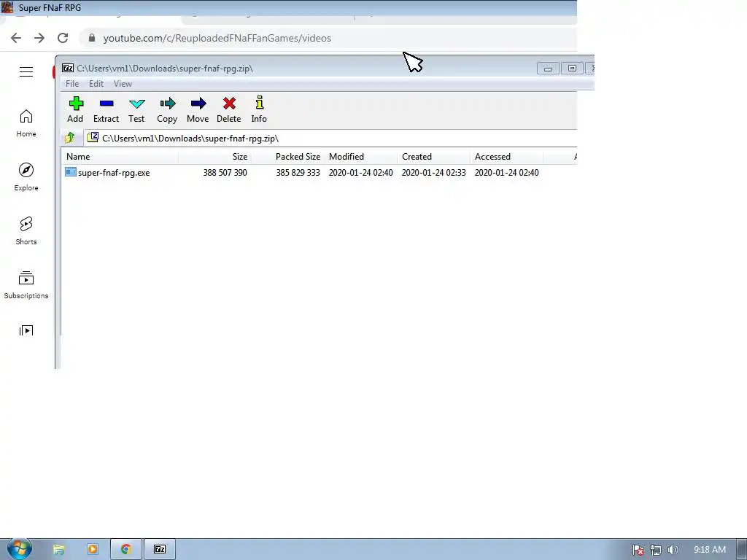Select the super-fnaf-rpg.exe file row
This screenshot has height=560, width=747.
pyautogui.click(x=319, y=172)
